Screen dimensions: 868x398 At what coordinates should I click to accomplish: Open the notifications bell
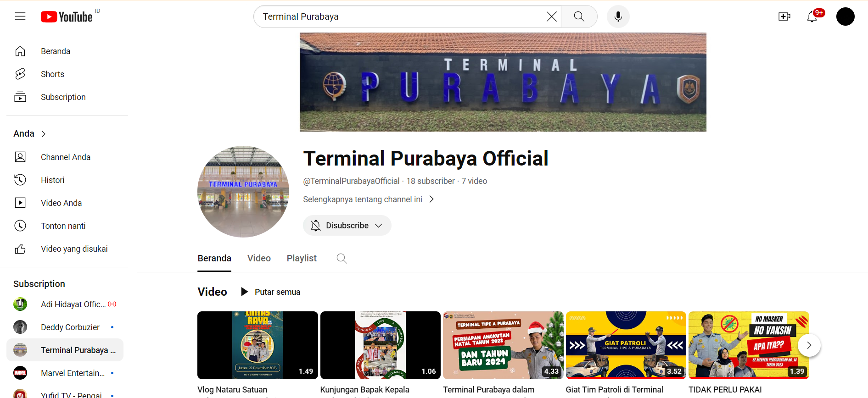(812, 17)
